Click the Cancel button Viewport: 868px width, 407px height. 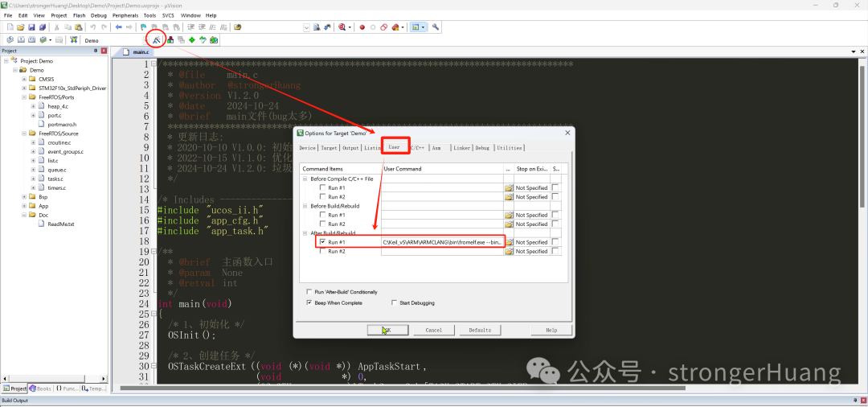(x=433, y=330)
